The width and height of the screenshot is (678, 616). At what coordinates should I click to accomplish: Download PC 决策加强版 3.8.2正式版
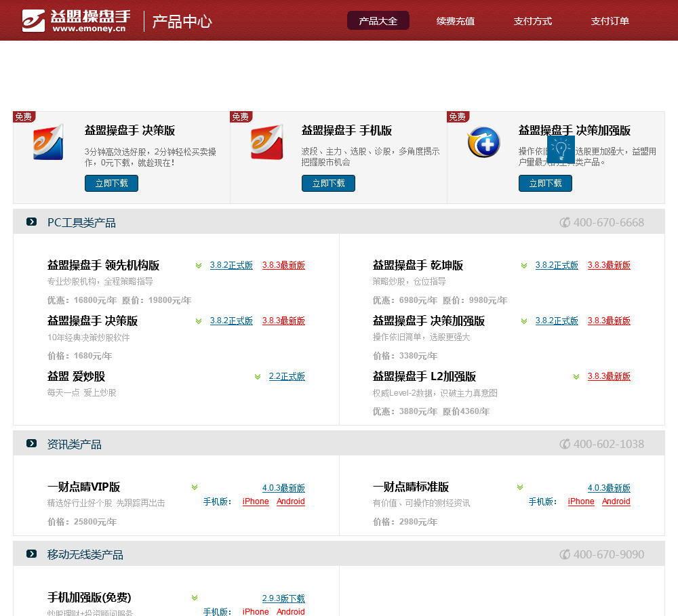[x=557, y=321]
